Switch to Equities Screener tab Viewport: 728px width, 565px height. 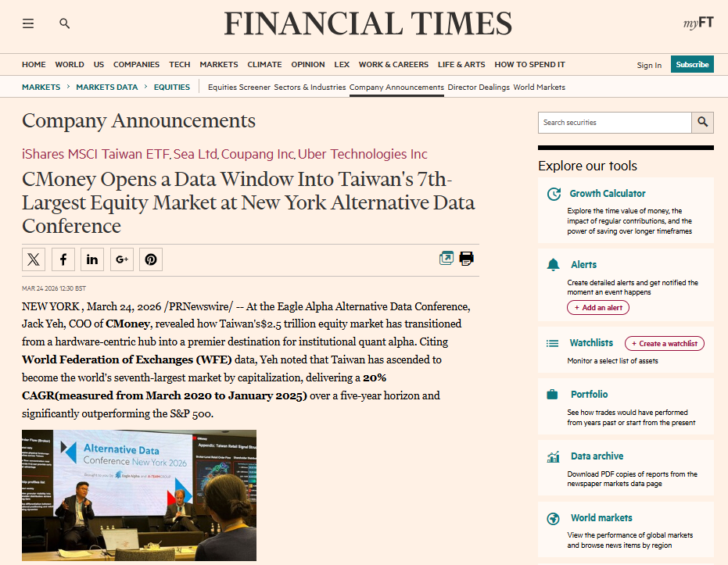pyautogui.click(x=239, y=87)
